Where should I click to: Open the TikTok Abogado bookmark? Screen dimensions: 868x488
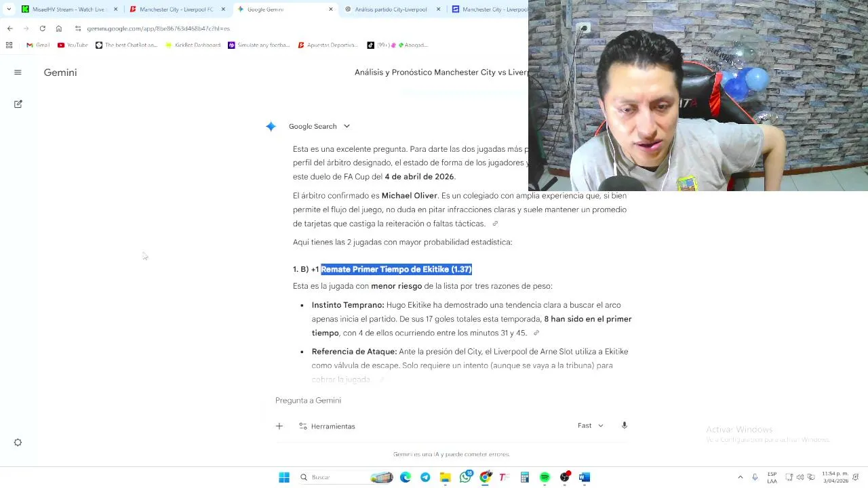pos(397,45)
